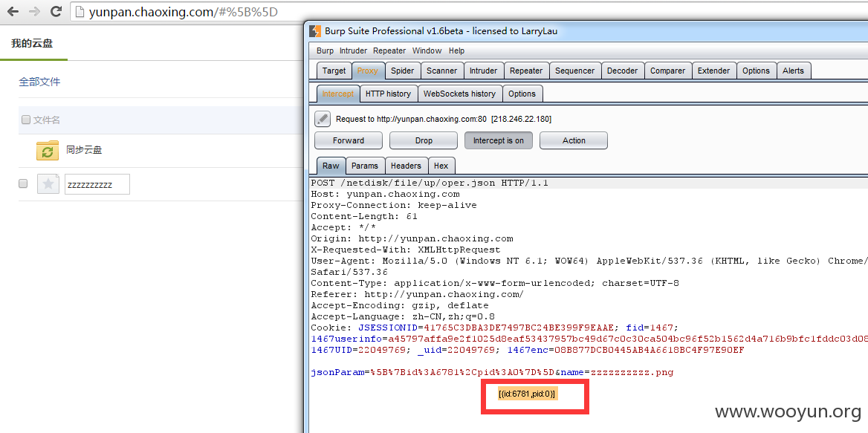Toggle the Intercept is on button
The width and height of the screenshot is (868, 433).
click(498, 140)
